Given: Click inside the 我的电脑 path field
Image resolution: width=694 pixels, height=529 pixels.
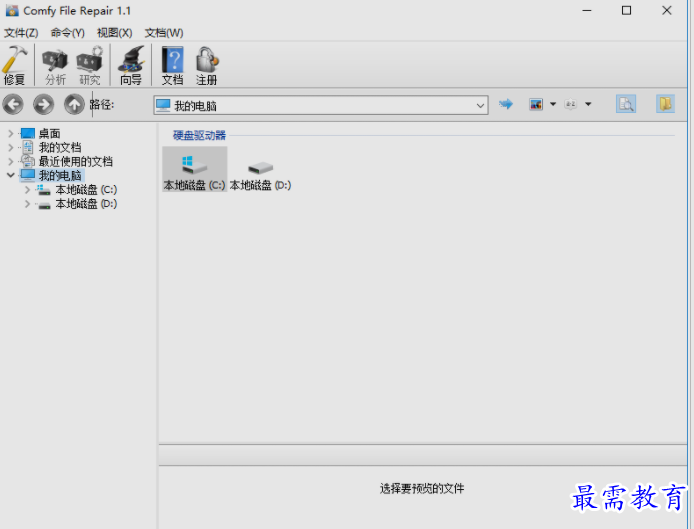Looking at the screenshot, I should pyautogui.click(x=321, y=106).
